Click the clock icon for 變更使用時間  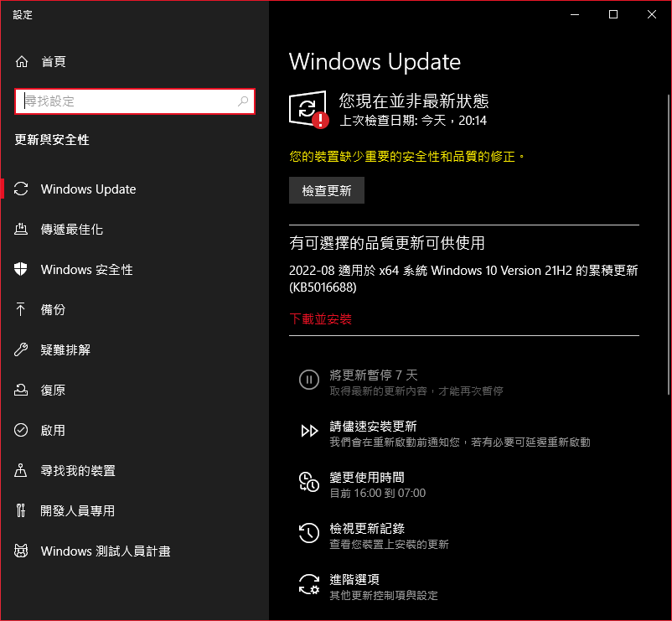pos(309,482)
